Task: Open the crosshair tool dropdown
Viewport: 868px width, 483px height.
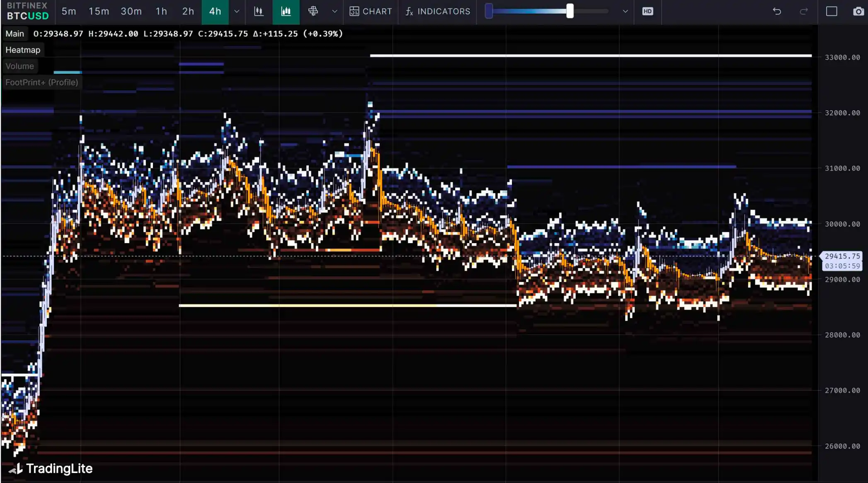Action: [x=335, y=12]
